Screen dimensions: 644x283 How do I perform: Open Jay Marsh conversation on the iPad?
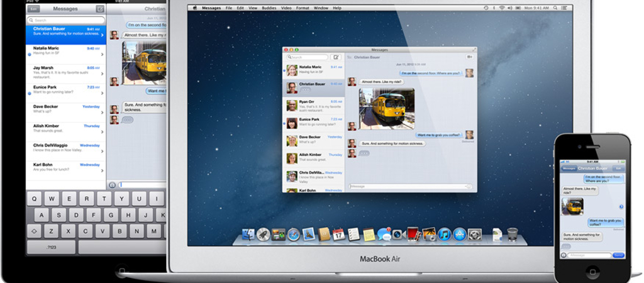65,74
